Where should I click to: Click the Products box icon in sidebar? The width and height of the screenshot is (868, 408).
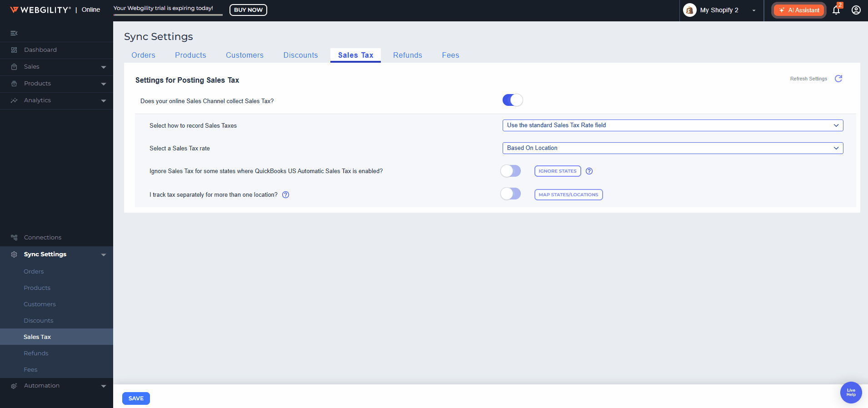point(14,84)
